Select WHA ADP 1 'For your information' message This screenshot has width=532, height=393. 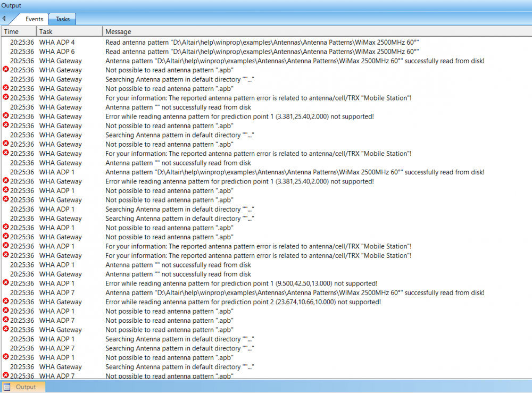(x=258, y=246)
